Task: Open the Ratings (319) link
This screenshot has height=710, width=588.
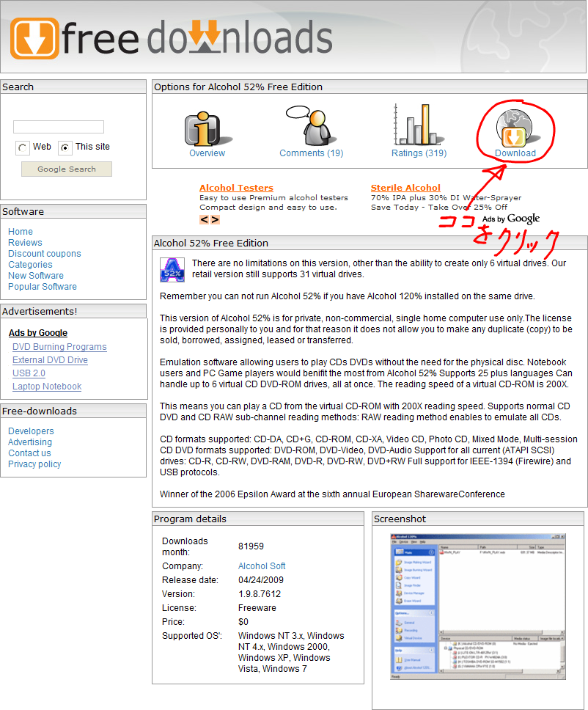Action: click(419, 153)
